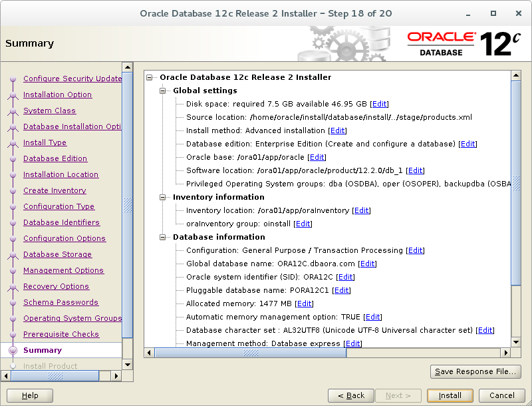The height and width of the screenshot is (406, 532).
Task: Edit the Allocated memory value
Action: [x=305, y=304]
